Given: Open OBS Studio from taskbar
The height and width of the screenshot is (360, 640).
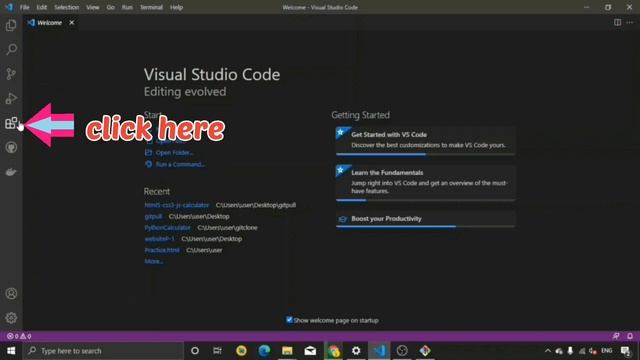Looking at the screenshot, I should [x=402, y=351].
